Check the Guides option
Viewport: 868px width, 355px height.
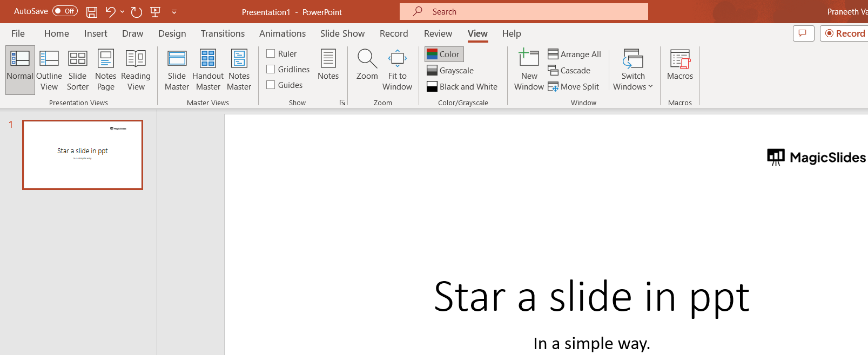click(271, 85)
